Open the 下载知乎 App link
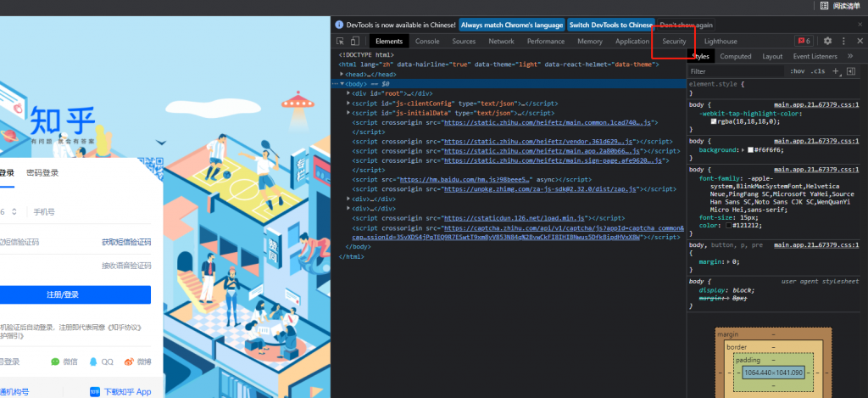Viewport: 868px width, 398px height. pyautogui.click(x=128, y=392)
